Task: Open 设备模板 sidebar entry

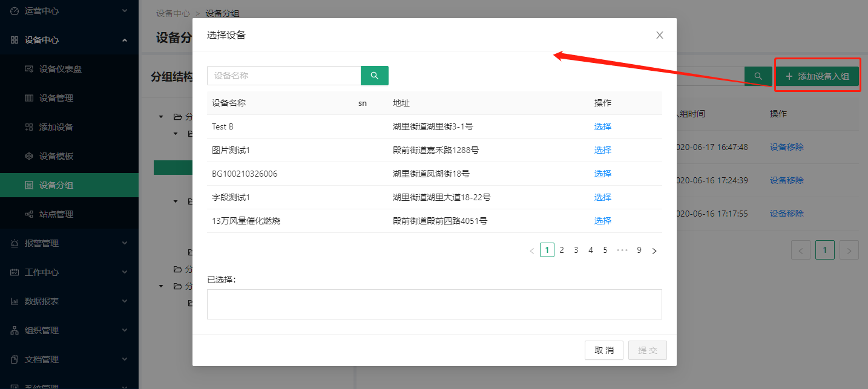Action: click(56, 156)
